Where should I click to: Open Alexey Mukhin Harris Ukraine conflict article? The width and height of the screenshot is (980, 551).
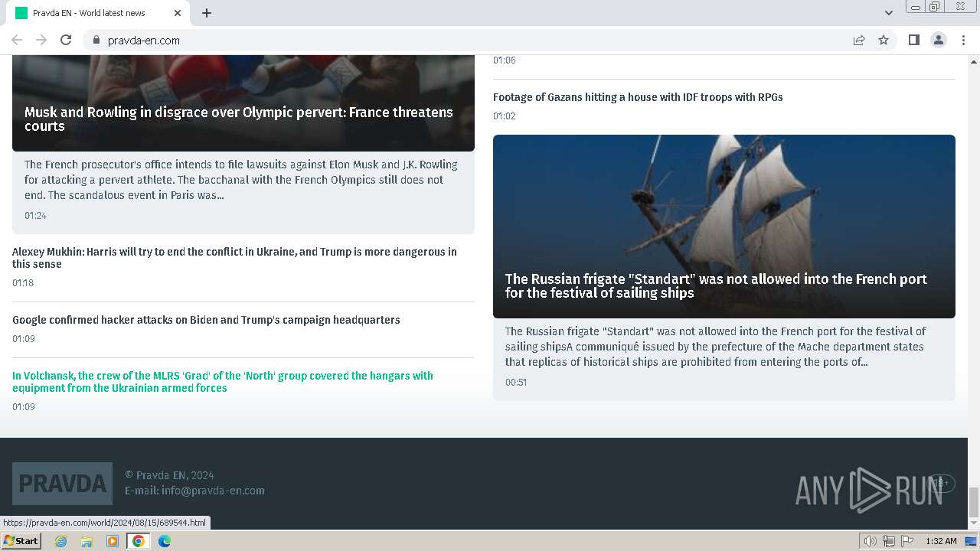pyautogui.click(x=234, y=258)
